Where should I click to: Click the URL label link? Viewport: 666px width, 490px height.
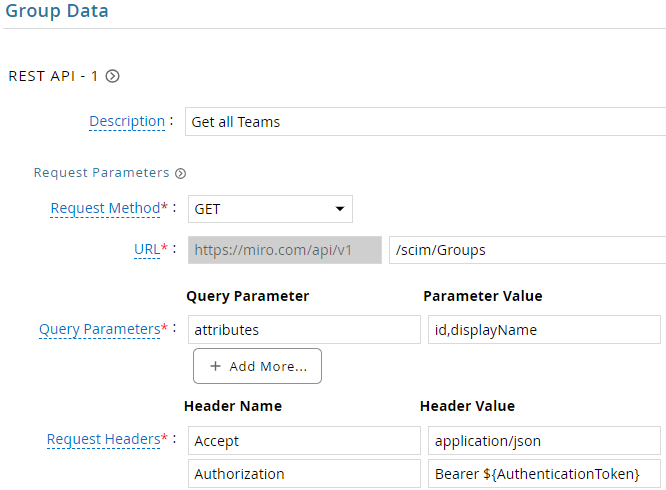click(147, 249)
